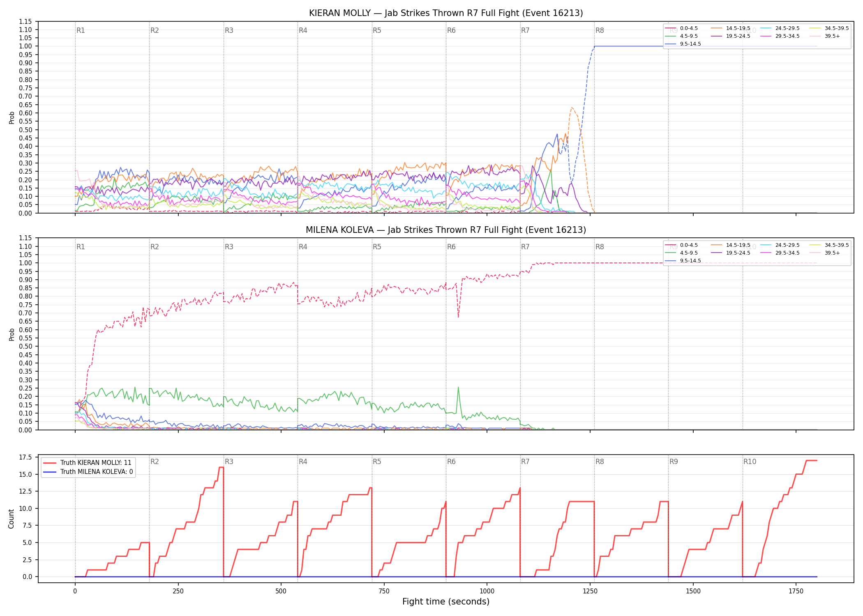Select 34.5-39.5 legend entry in KIERAN MOLLY chart

[x=829, y=28]
